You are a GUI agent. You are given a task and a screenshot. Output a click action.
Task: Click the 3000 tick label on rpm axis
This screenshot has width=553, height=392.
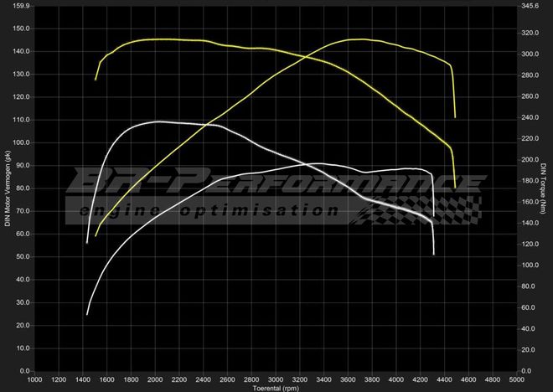click(275, 379)
